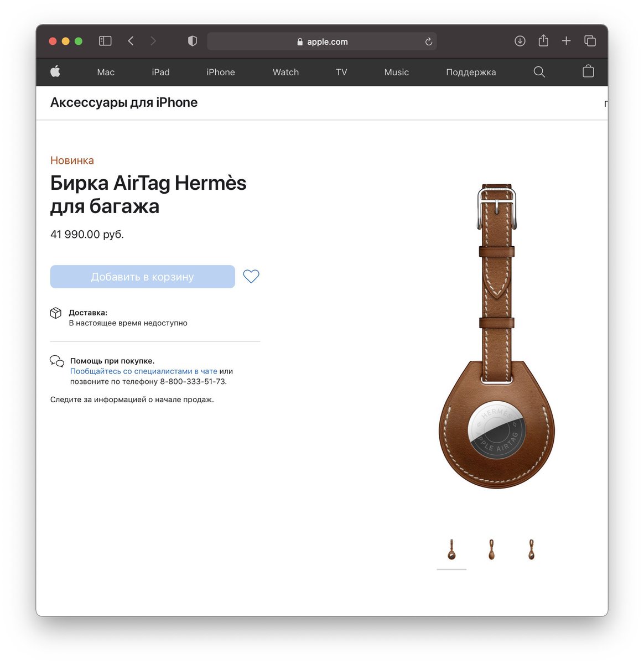Image resolution: width=644 pixels, height=664 pixels.
Task: Minimize the window with the yellow button
Action: [66, 41]
